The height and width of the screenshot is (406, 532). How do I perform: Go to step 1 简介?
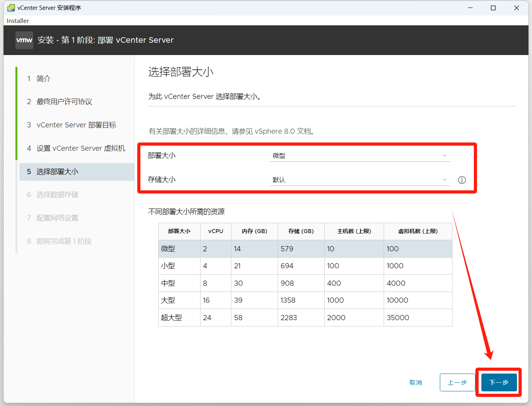[44, 79]
